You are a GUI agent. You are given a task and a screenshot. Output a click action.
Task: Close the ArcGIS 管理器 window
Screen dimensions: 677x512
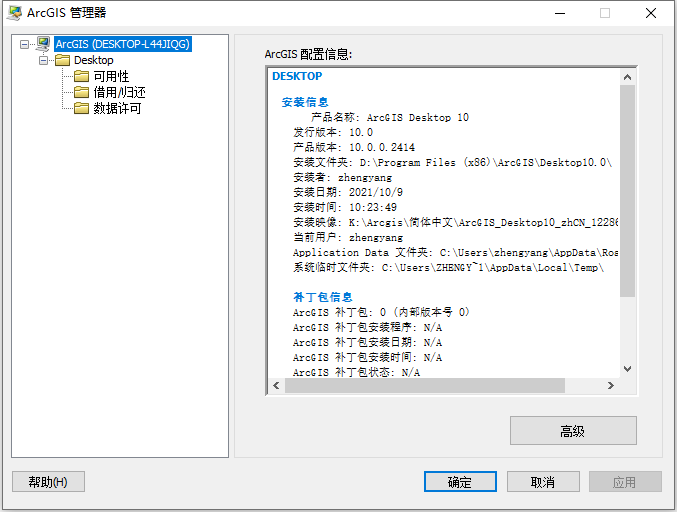click(x=651, y=13)
